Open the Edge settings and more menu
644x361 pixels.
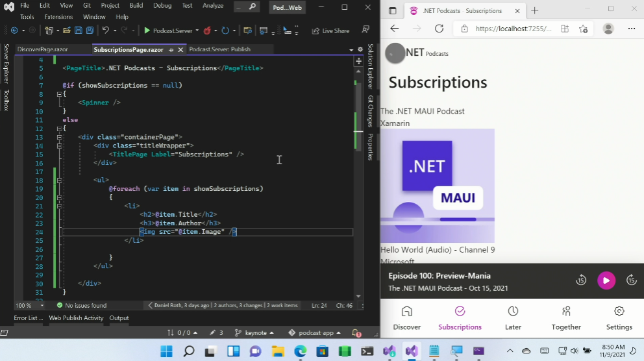click(x=631, y=29)
